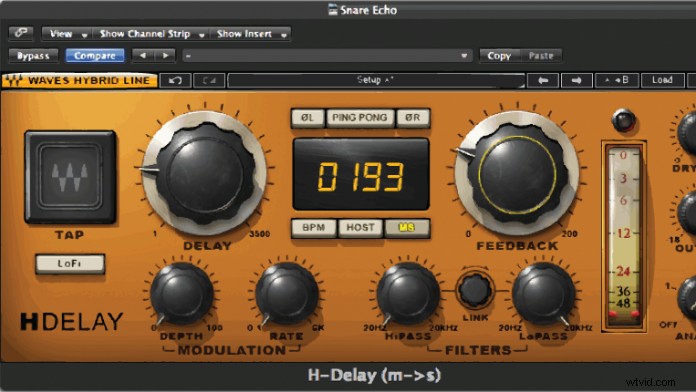Click the HDELAY plugin name logo
Viewport: 696px width, 392px height.
pos(71,321)
